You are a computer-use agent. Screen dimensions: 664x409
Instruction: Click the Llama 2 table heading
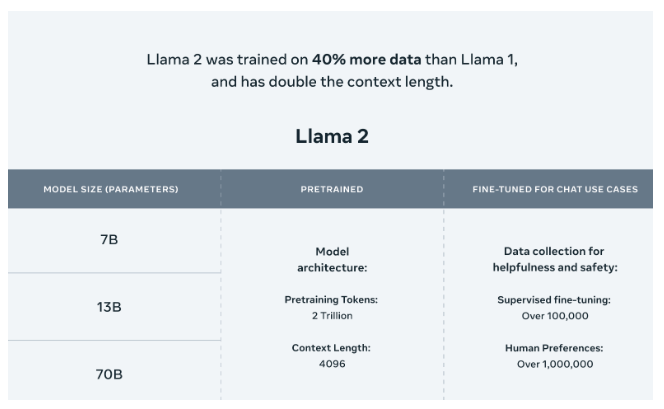tap(332, 136)
